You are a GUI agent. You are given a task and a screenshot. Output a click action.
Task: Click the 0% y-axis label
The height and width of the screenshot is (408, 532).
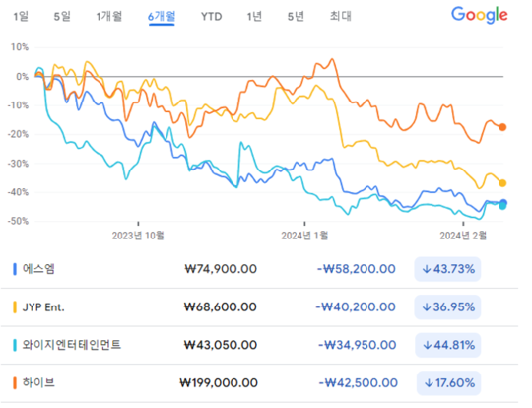(22, 76)
